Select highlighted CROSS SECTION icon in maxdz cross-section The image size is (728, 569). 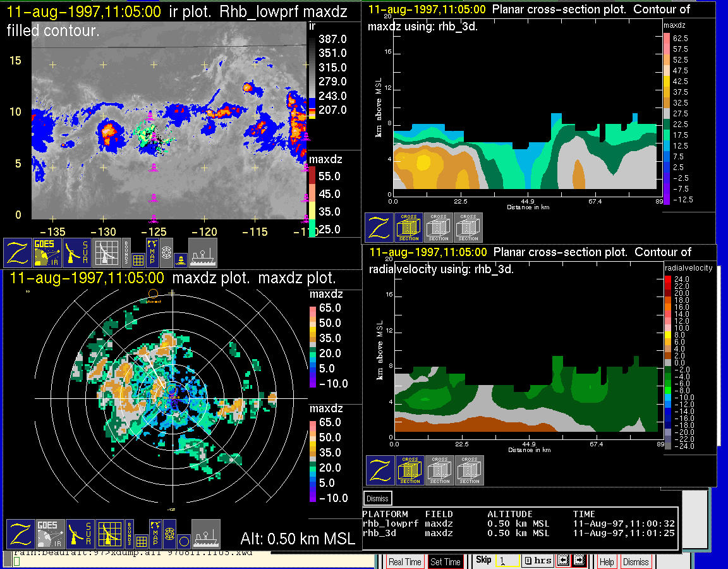(x=409, y=228)
